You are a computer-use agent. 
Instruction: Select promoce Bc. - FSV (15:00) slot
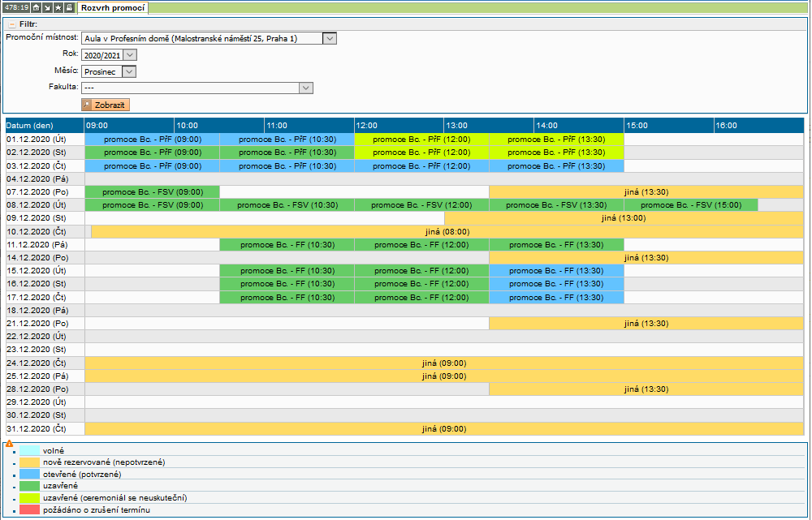690,205
